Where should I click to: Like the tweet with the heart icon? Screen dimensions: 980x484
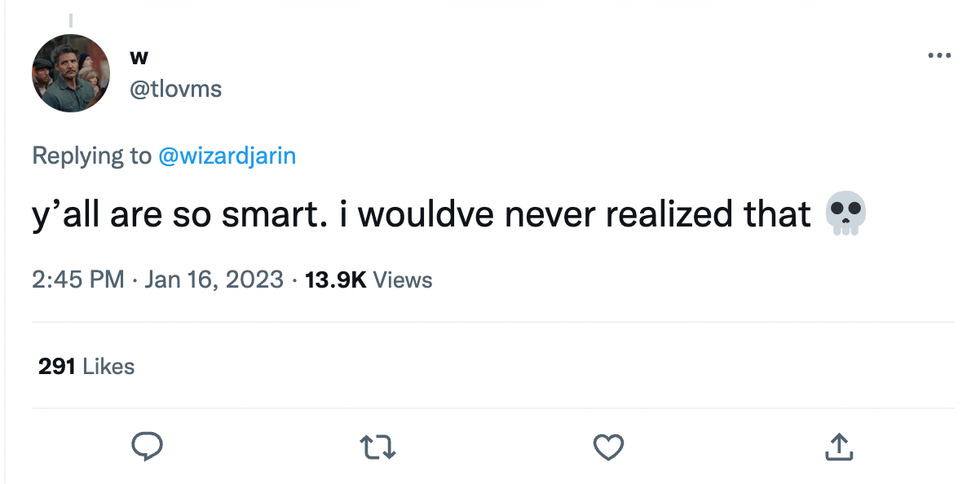[x=608, y=448]
